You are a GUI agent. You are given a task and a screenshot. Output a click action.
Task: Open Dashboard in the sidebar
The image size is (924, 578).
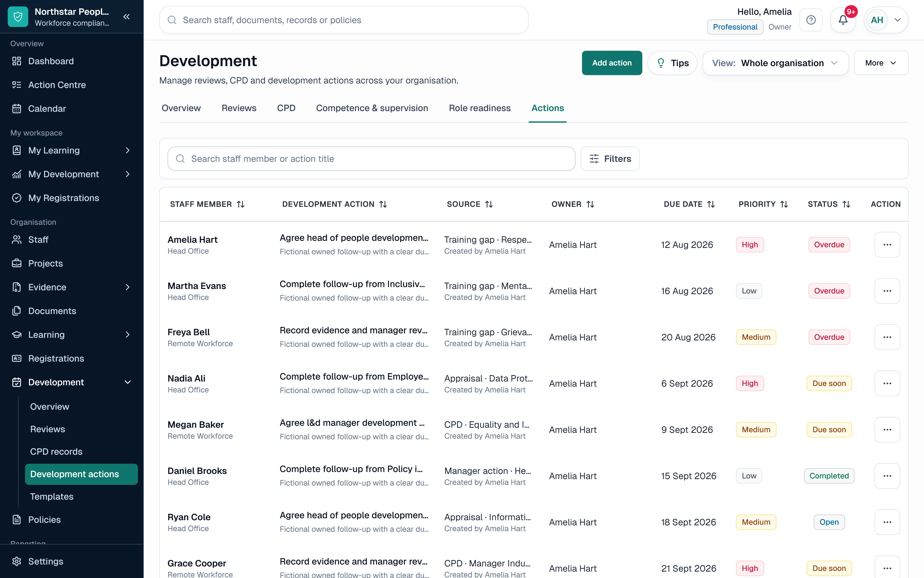[72, 61]
